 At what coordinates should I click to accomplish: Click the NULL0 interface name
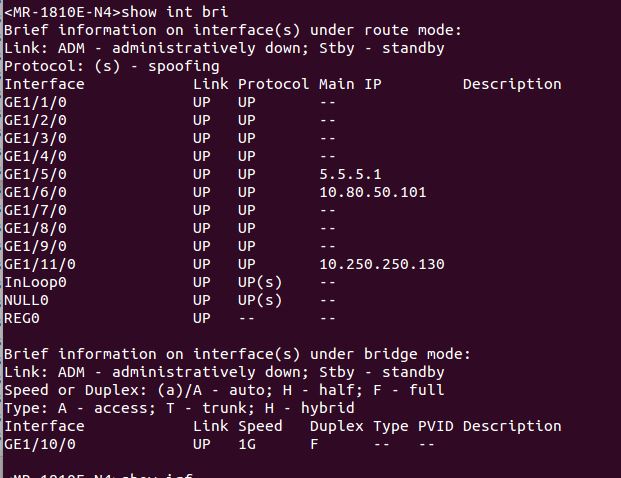(27, 300)
